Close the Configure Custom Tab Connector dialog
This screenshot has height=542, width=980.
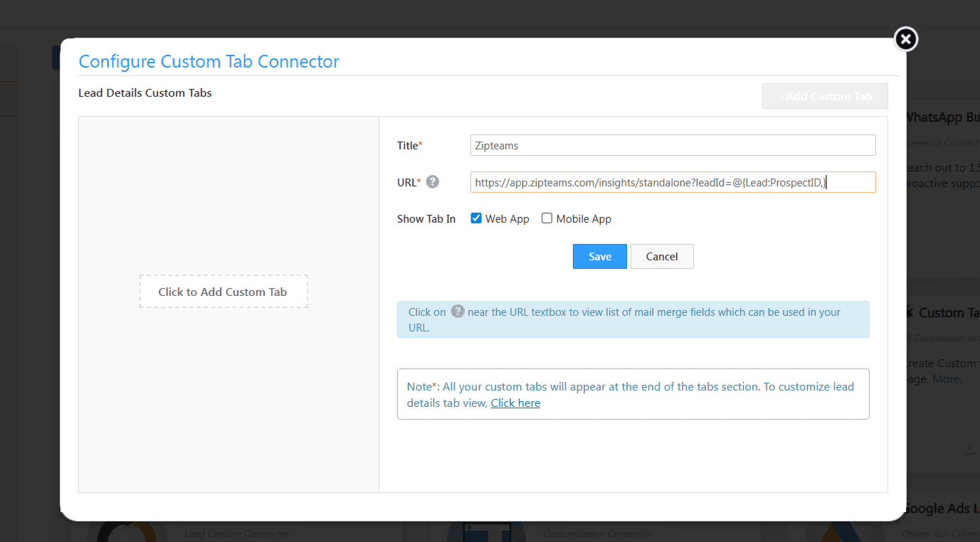coord(905,39)
